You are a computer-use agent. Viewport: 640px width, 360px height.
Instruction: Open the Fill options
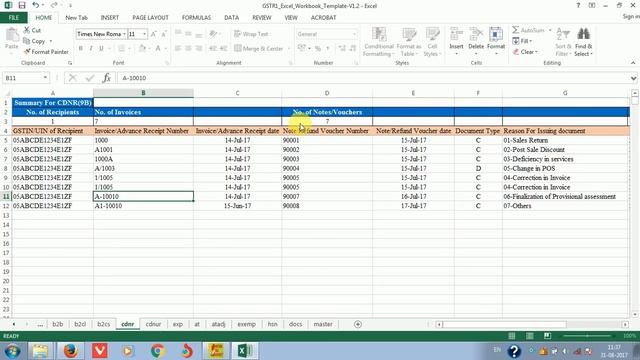pyautogui.click(x=522, y=41)
